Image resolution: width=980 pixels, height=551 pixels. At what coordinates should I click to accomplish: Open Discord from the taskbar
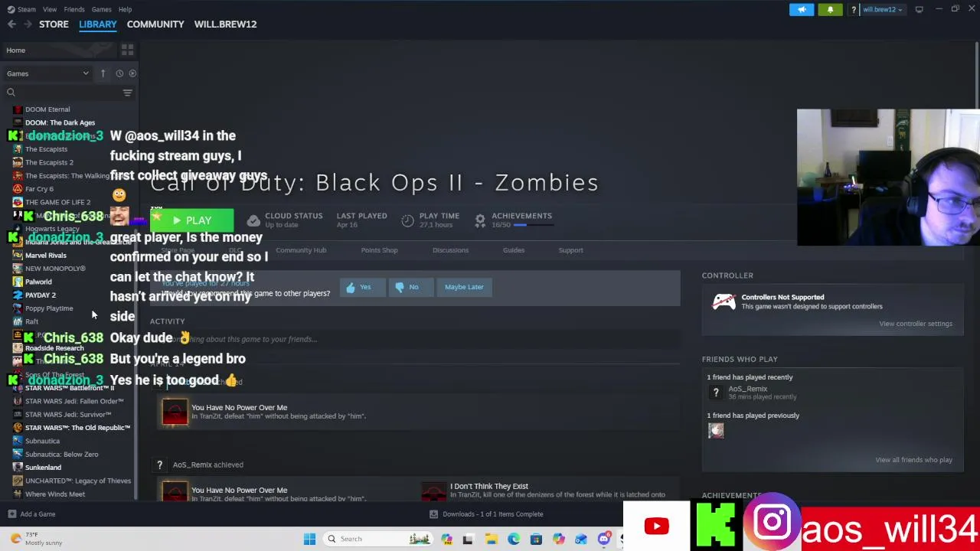click(604, 539)
